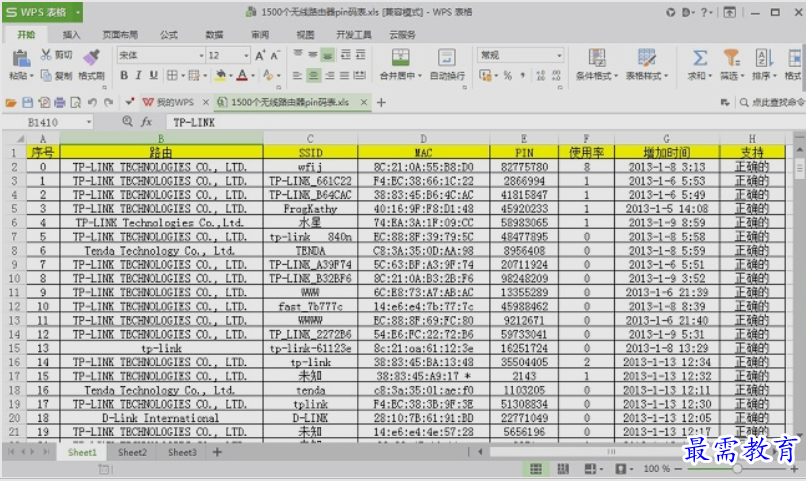This screenshot has width=806, height=481.
Task: Click the Sort A-Z icon
Action: [x=764, y=58]
